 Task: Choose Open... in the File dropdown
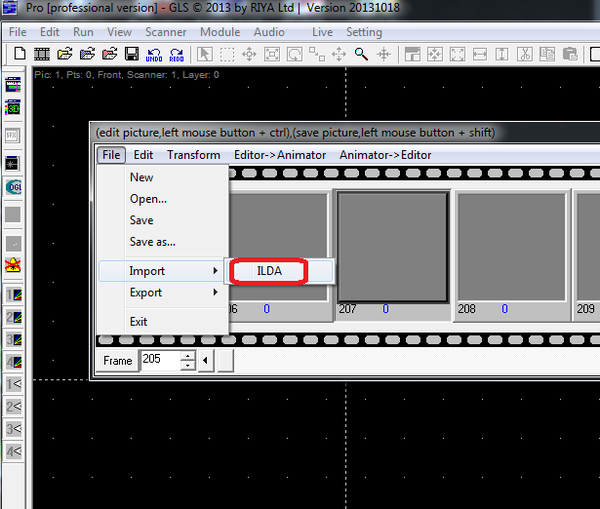coord(163,199)
